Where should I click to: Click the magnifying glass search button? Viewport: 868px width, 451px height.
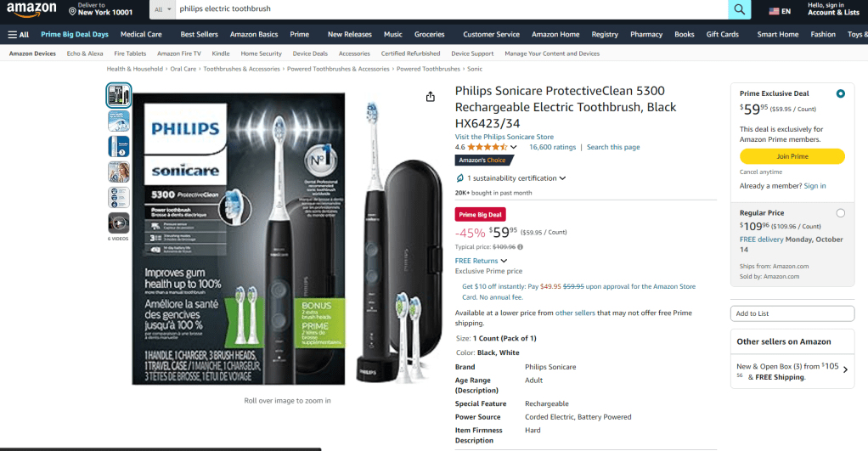[x=739, y=8]
